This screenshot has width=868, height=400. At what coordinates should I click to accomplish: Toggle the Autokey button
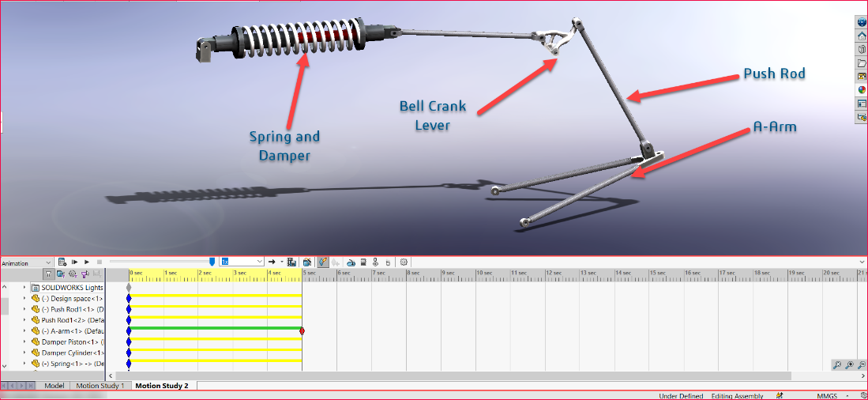[323, 262]
